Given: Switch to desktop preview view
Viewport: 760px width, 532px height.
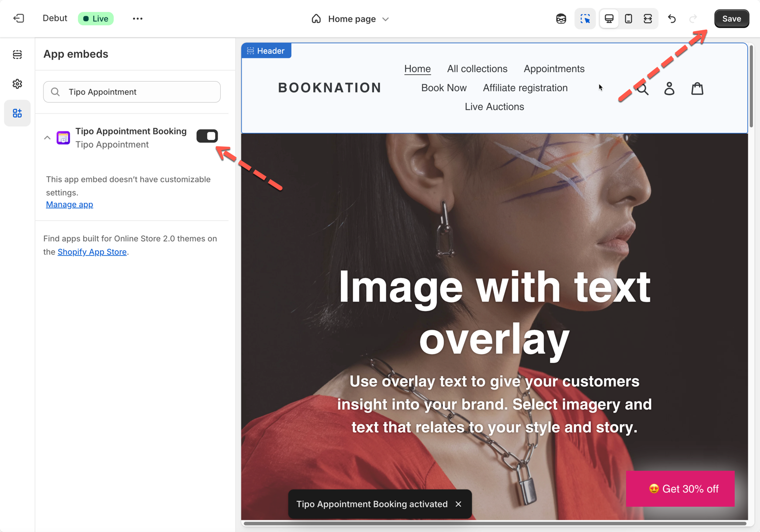Looking at the screenshot, I should click(609, 19).
